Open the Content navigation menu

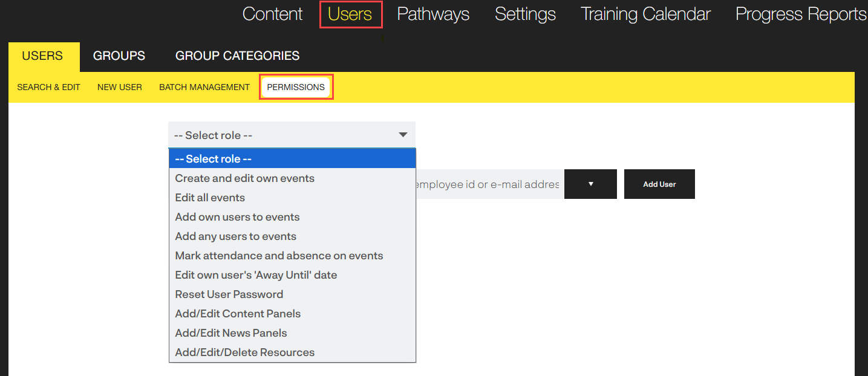coord(272,15)
